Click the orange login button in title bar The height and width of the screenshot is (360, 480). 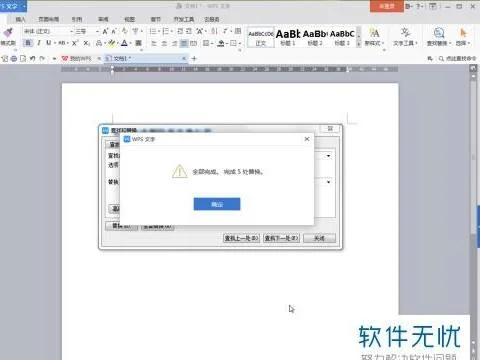tap(387, 6)
